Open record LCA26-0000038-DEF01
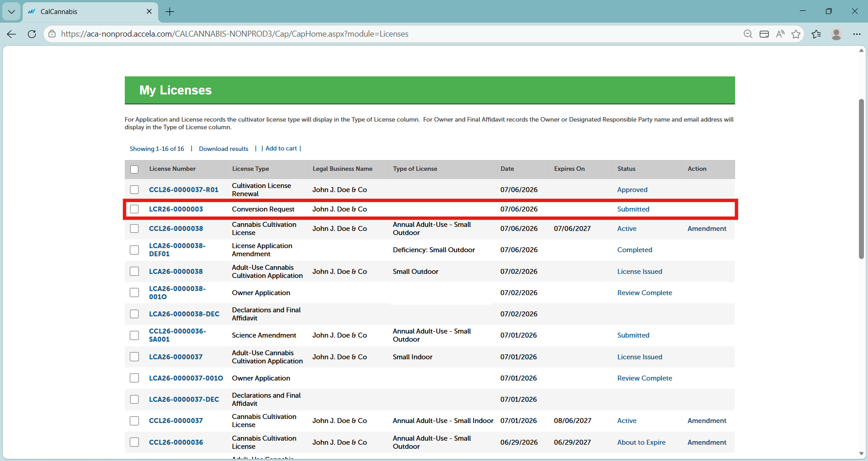The height and width of the screenshot is (461, 868). pos(177,250)
